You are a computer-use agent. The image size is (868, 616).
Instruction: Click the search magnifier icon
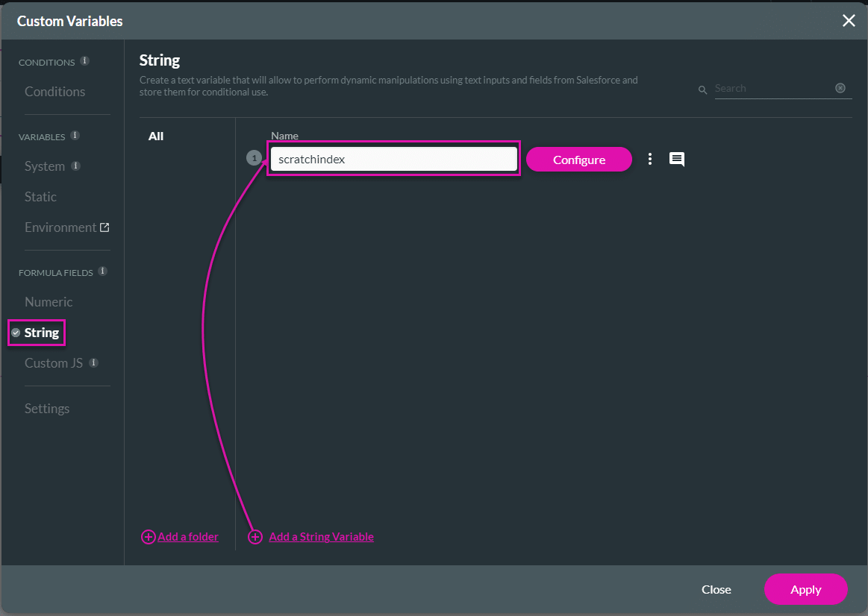coord(702,89)
